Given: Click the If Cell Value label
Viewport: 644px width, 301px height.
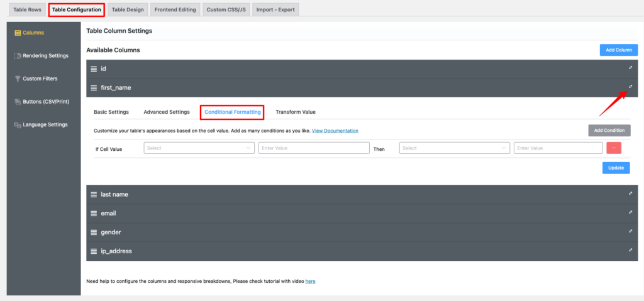Looking at the screenshot, I should [109, 149].
